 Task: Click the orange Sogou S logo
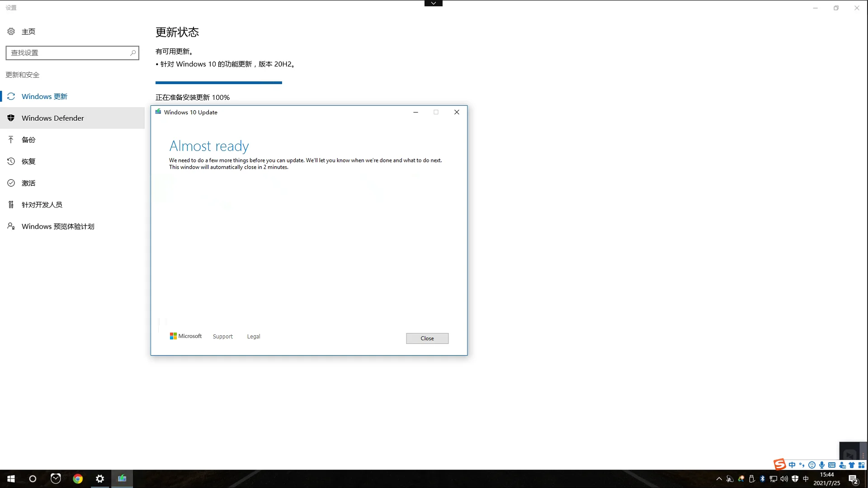coord(779,465)
